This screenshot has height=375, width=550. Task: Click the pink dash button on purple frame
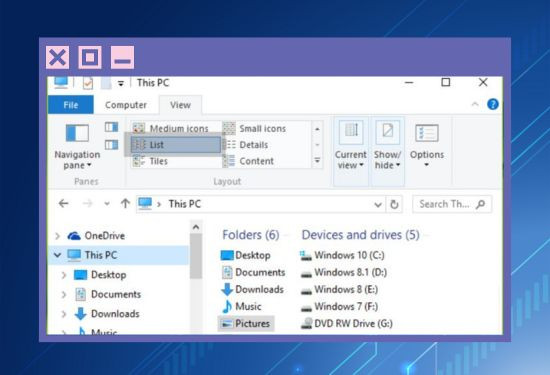pos(122,57)
